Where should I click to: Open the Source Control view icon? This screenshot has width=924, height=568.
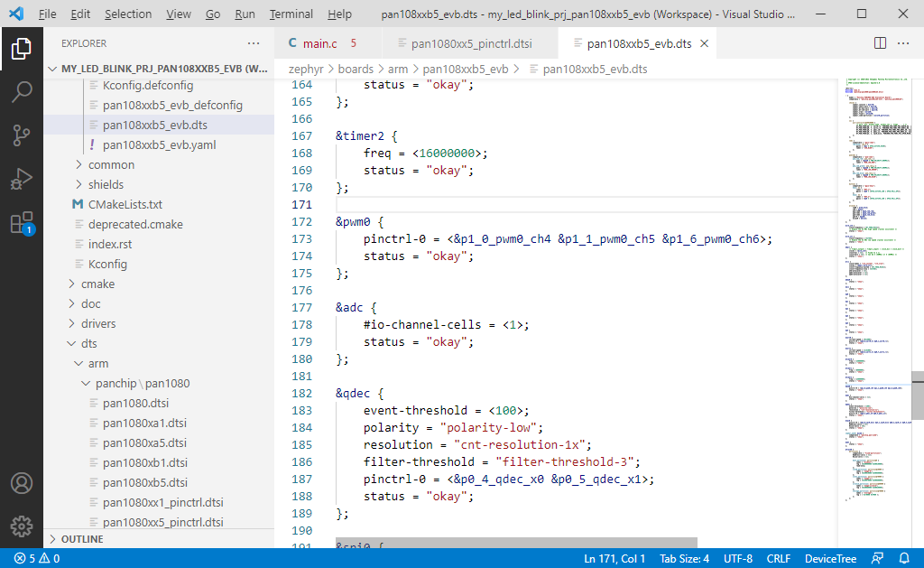click(x=22, y=135)
